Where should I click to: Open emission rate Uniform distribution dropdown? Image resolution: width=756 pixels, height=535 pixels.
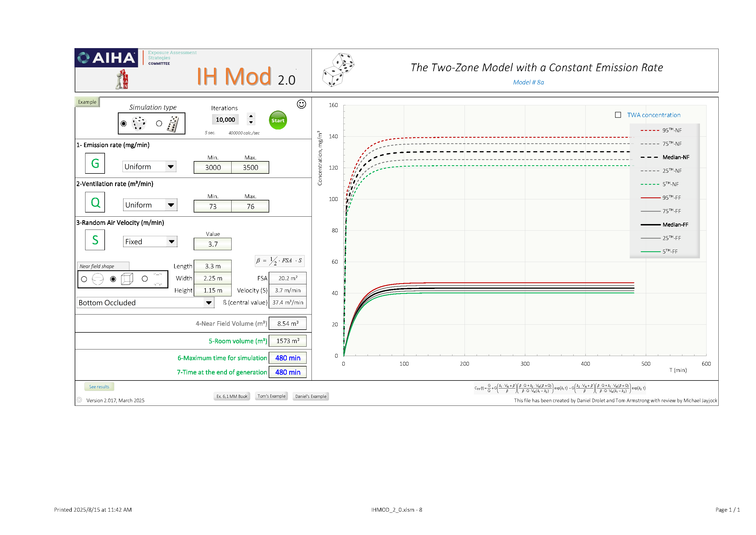[171, 167]
